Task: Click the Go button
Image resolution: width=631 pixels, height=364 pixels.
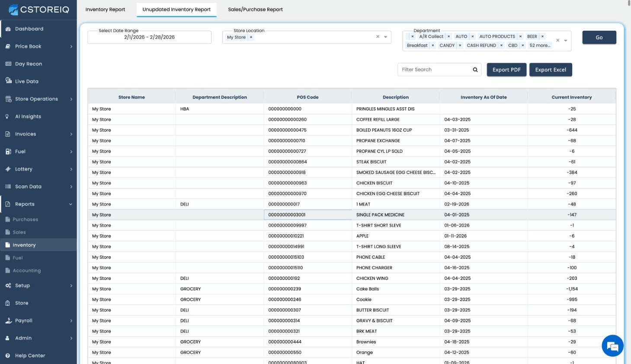Action: coord(599,38)
